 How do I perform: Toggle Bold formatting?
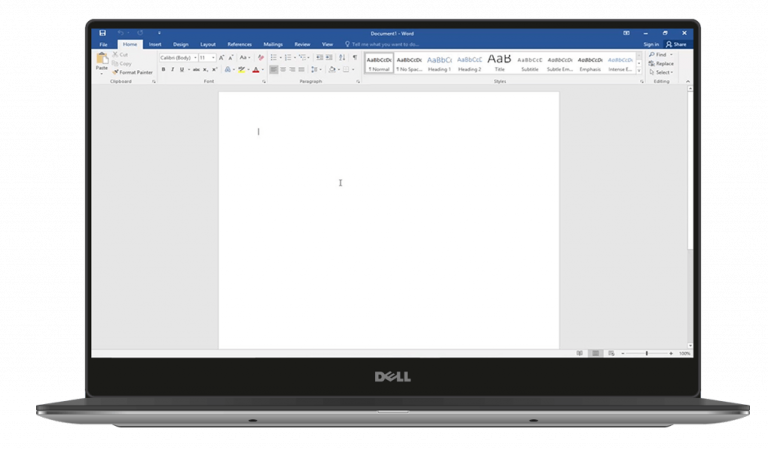(x=163, y=70)
